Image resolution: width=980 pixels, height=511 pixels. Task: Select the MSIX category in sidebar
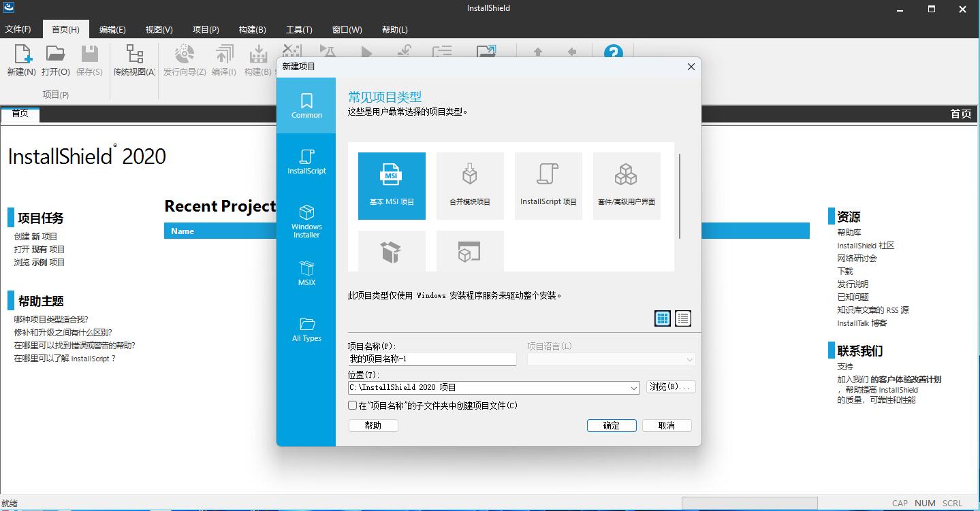coord(306,273)
